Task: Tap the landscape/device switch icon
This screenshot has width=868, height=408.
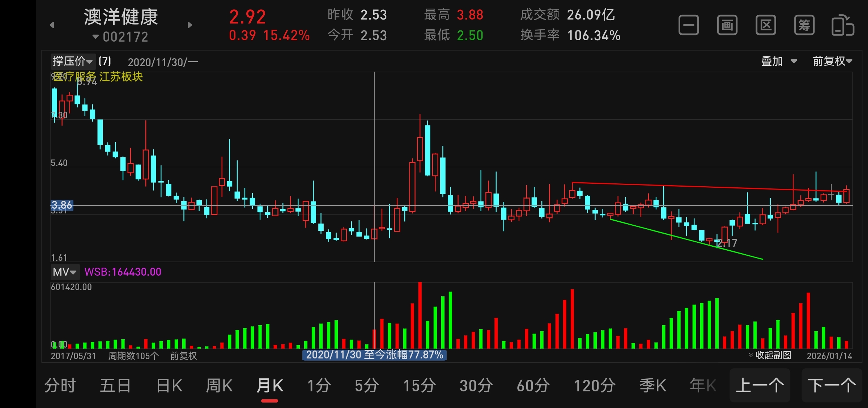Action: point(843,25)
